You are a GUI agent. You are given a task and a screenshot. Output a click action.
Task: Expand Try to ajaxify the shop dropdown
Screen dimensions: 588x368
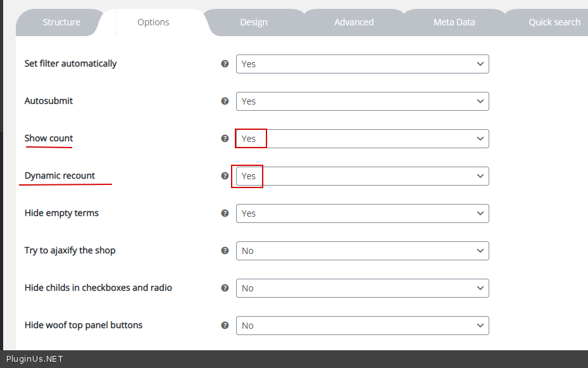[362, 251]
